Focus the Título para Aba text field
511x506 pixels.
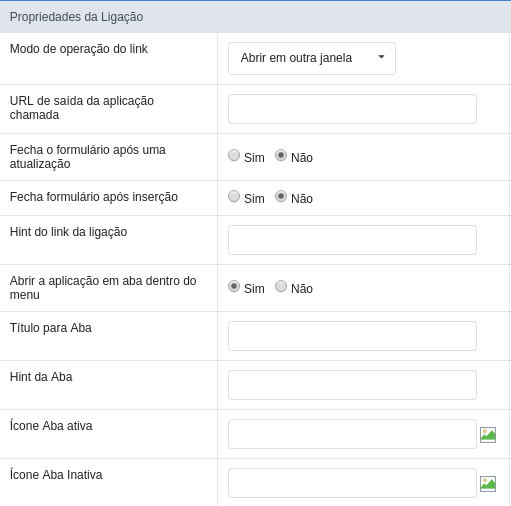(x=352, y=336)
